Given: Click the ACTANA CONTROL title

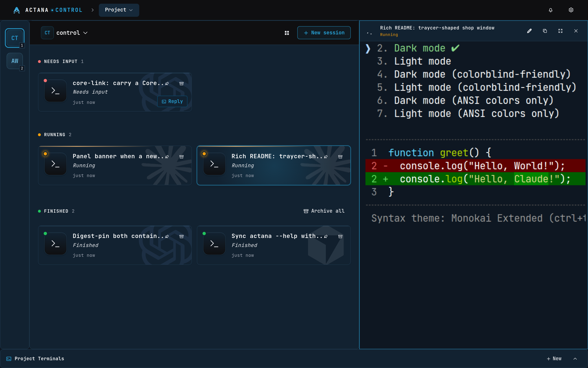Looking at the screenshot, I should point(54,10).
